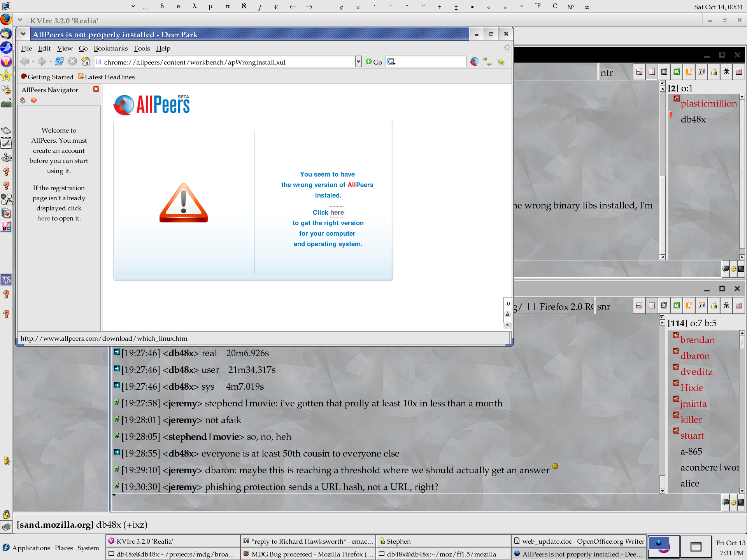This screenshot has height=560, width=747.
Task: Select user 'brendan' in the lower KVIrc user list
Action: [698, 340]
